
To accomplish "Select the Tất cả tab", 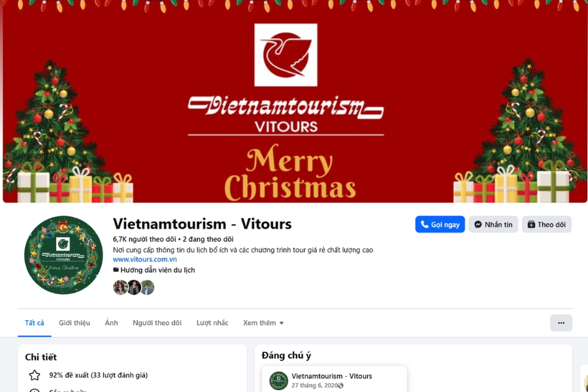I will pos(35,323).
